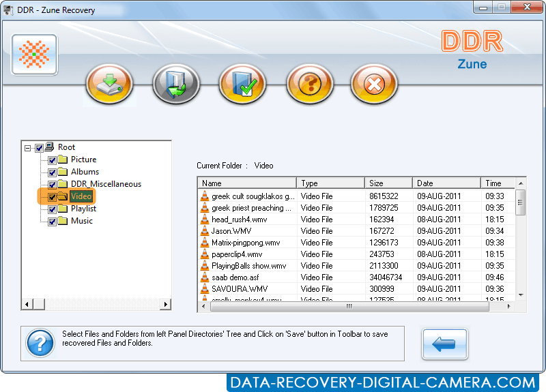
Task: Click file list scroll right arrow
Action: point(508,306)
